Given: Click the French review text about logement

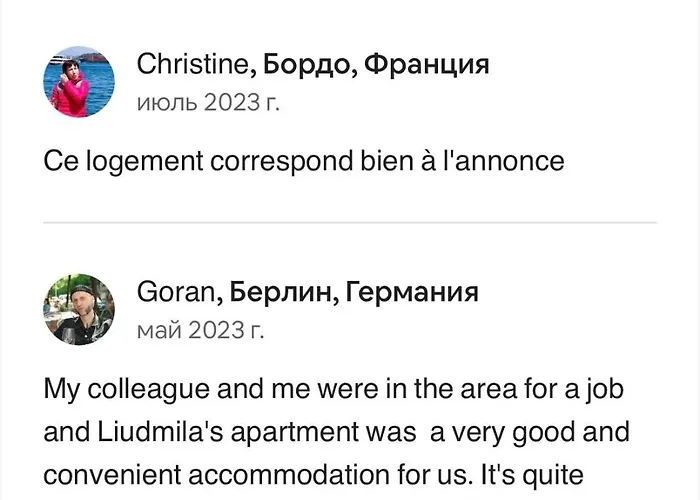Looking at the screenshot, I should tap(304, 161).
